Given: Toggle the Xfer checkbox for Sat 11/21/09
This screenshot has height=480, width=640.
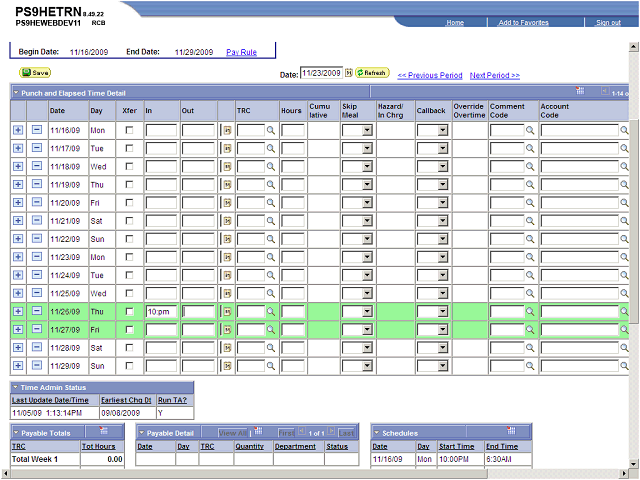Looking at the screenshot, I should tap(129, 220).
